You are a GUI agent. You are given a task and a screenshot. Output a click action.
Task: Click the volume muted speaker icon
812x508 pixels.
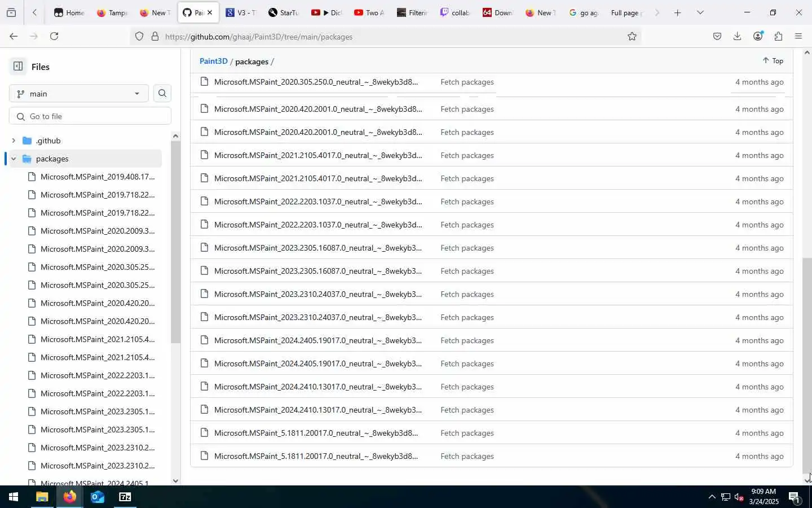[739, 497]
